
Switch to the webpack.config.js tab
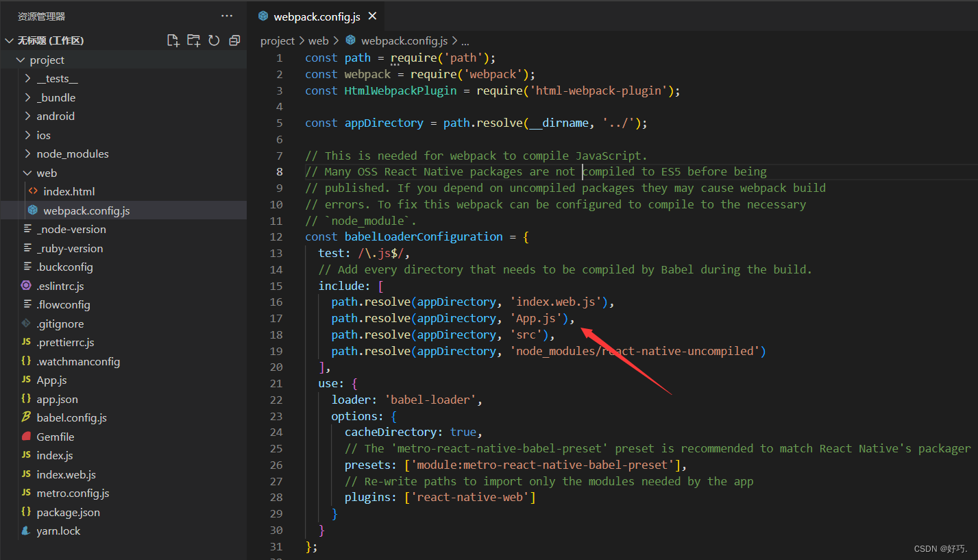(x=316, y=16)
